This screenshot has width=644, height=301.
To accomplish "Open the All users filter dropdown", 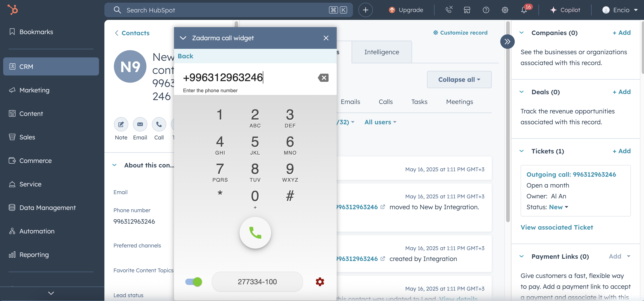I will tap(380, 122).
